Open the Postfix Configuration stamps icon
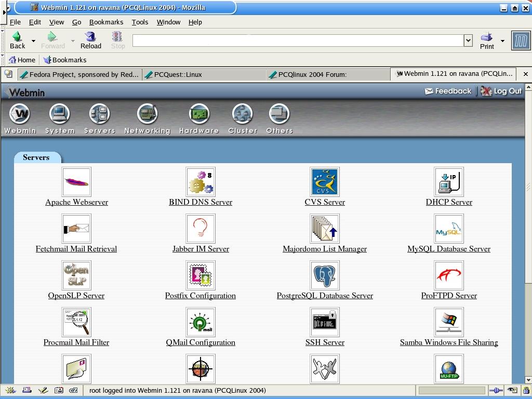 point(201,275)
